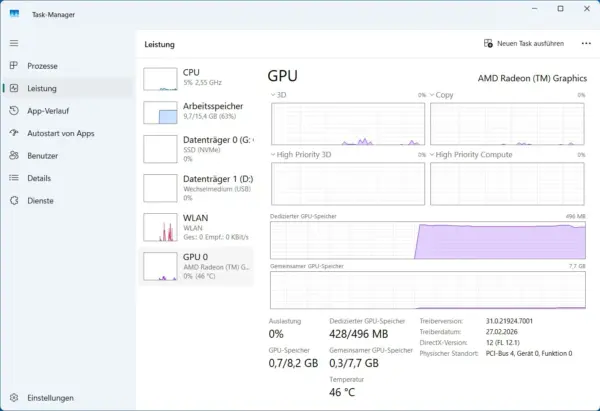Click the App-Verlauf history icon
This screenshot has height=411, width=600.
pyautogui.click(x=14, y=111)
